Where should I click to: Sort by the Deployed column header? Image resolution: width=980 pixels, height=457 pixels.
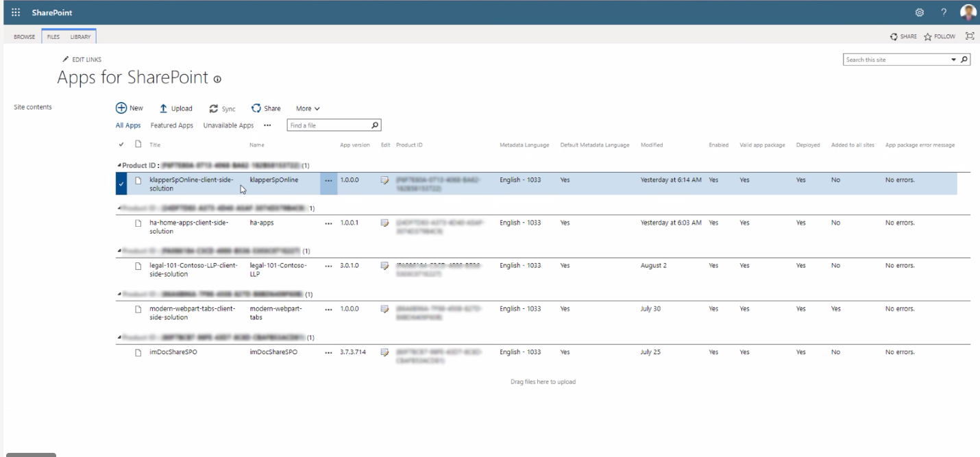(808, 145)
